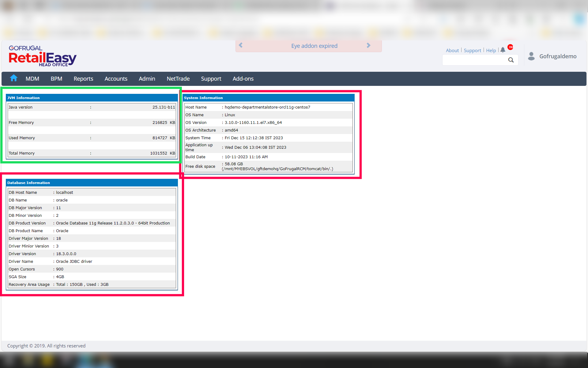588x368 pixels.
Task: Click the Help link at top
Action: click(491, 50)
